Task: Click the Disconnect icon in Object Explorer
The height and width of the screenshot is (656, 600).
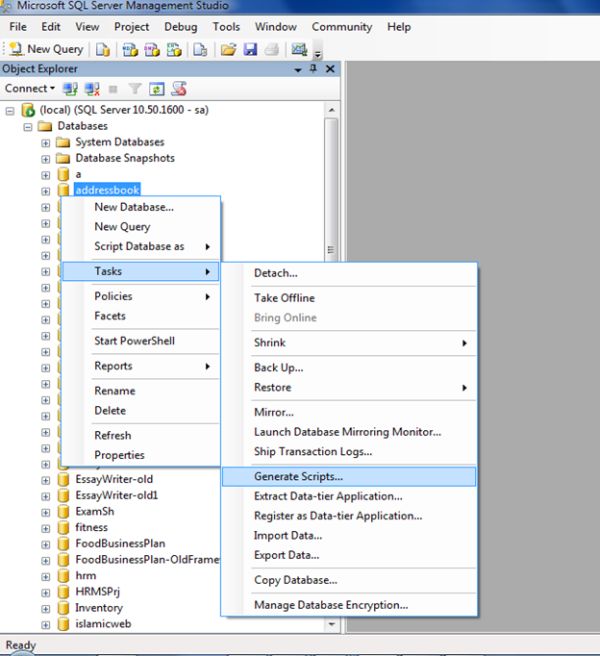Action: click(92, 89)
